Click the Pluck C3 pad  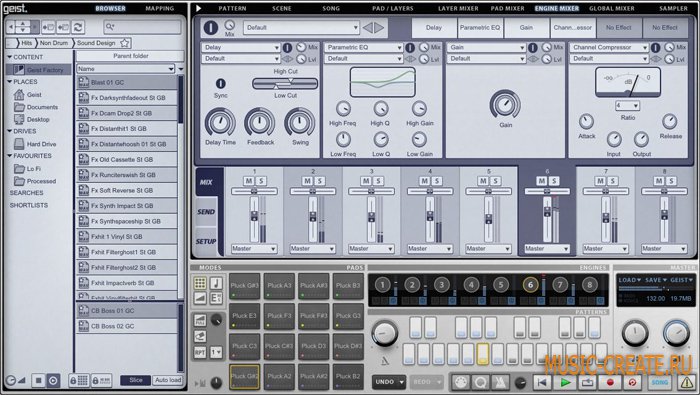245,346
